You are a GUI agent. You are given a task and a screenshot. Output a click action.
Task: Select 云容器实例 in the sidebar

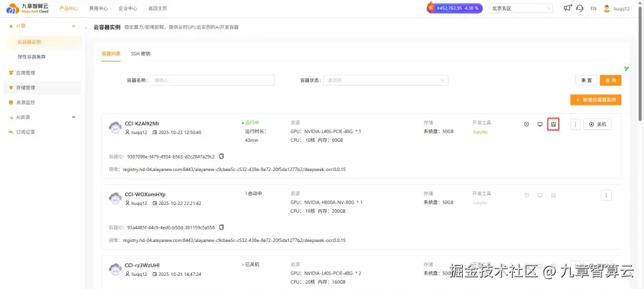pyautogui.click(x=44, y=42)
